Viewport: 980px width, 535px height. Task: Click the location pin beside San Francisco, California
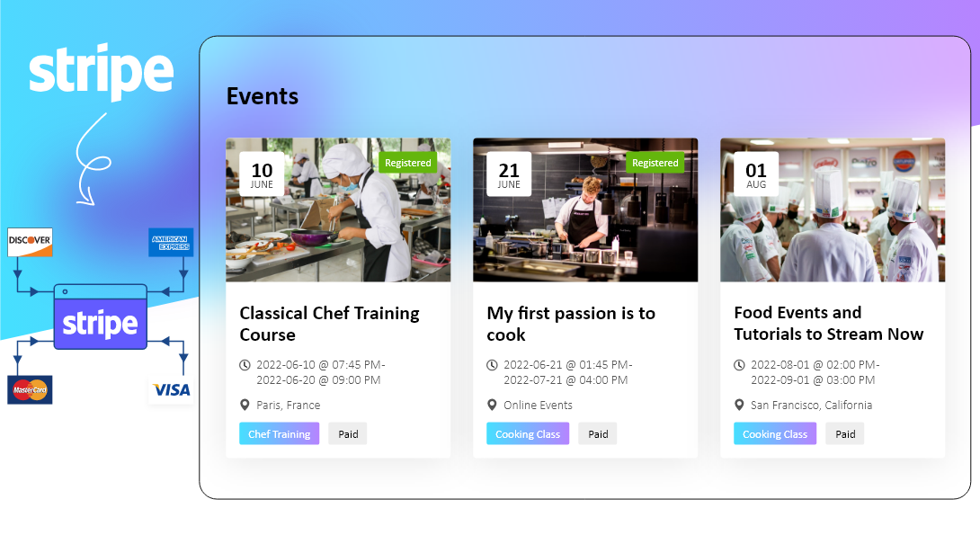(x=739, y=406)
